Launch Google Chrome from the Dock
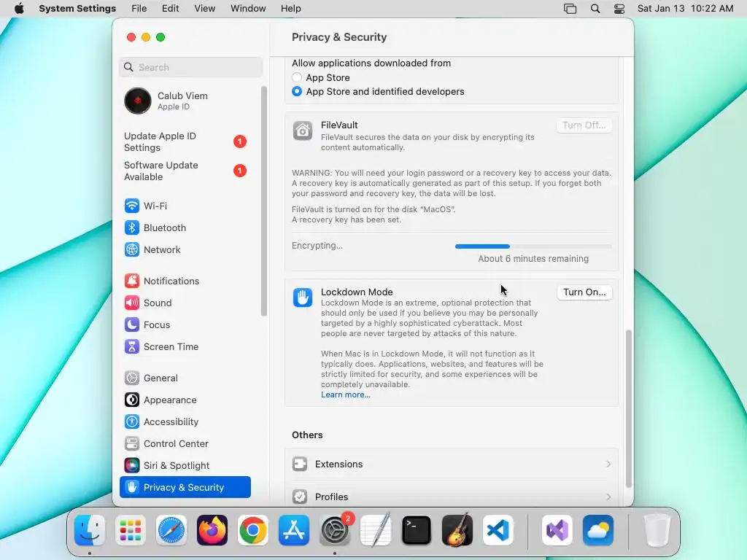 [253, 530]
